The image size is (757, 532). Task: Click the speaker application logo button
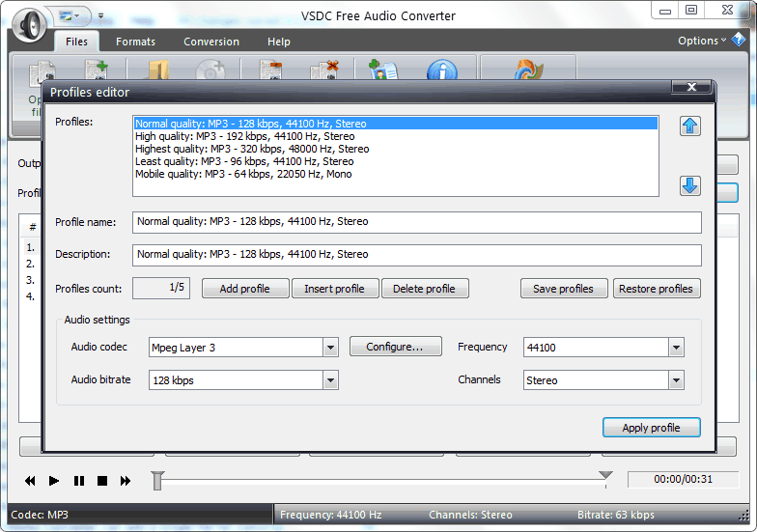(29, 23)
